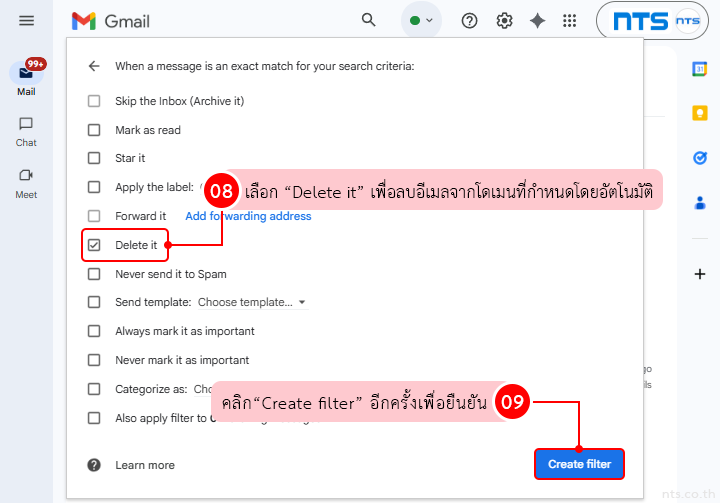Viewport: 720px width, 503px height.
Task: Check the Forward it checkbox
Action: click(x=94, y=216)
